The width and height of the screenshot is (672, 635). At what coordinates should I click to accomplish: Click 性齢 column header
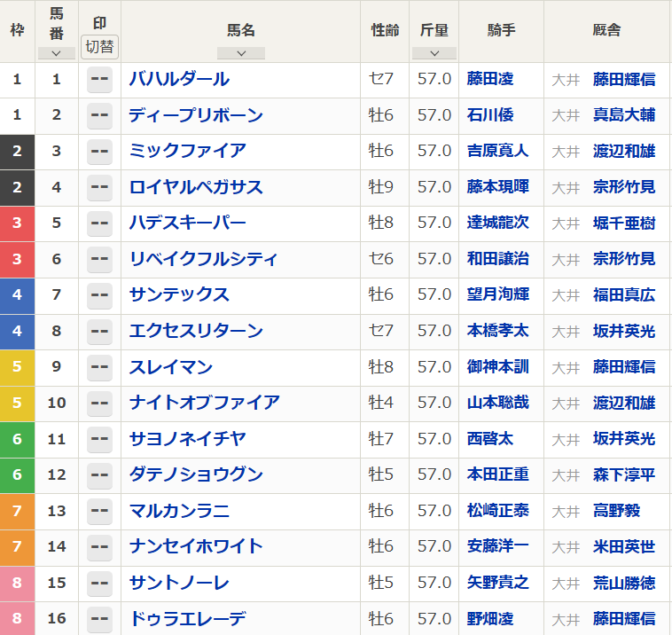(x=385, y=31)
